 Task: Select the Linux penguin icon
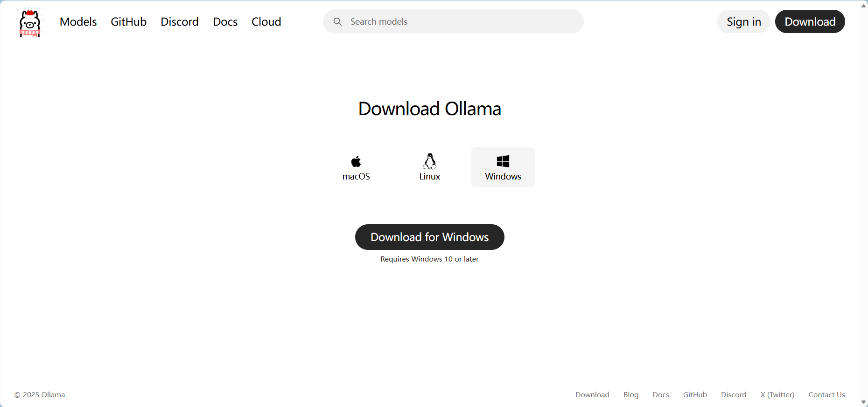pyautogui.click(x=430, y=161)
